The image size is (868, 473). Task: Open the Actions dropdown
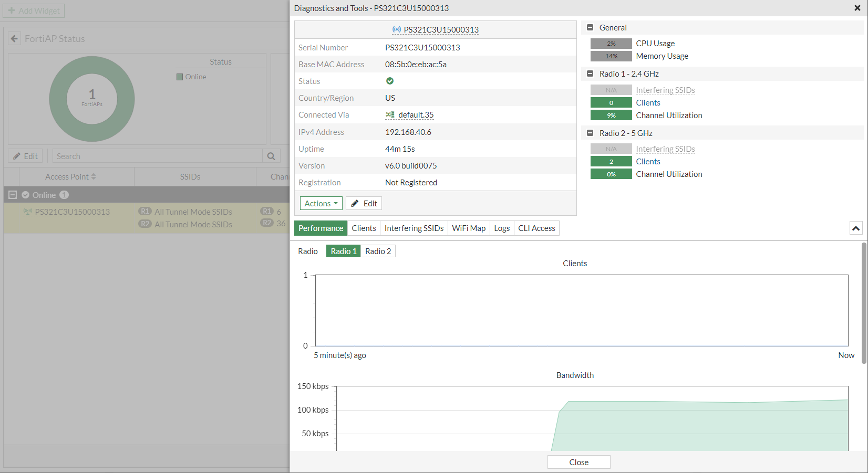click(x=321, y=203)
